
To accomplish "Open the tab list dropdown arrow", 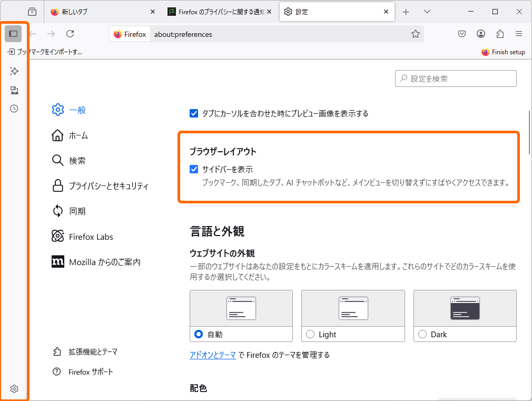I will coord(427,11).
